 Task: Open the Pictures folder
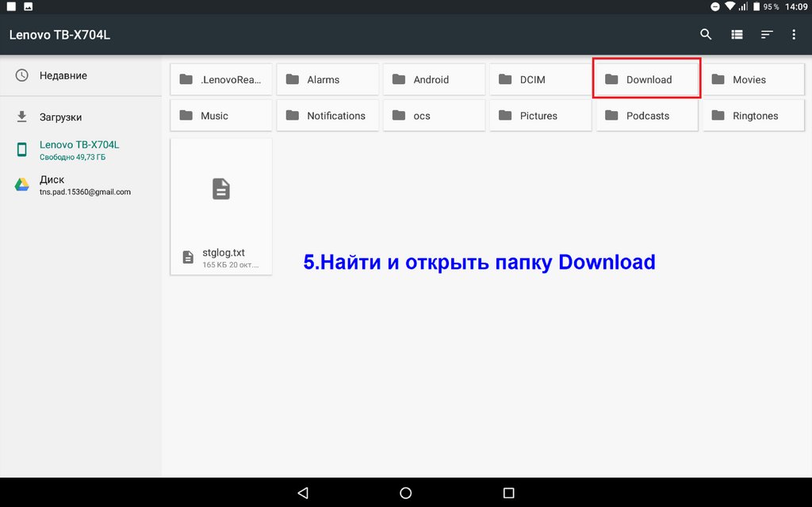540,116
